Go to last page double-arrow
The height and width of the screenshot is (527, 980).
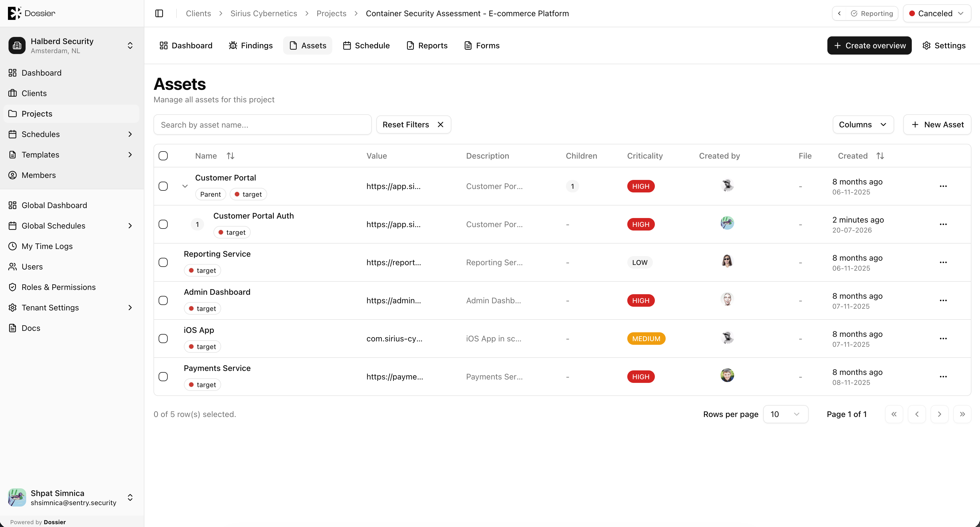click(x=962, y=414)
